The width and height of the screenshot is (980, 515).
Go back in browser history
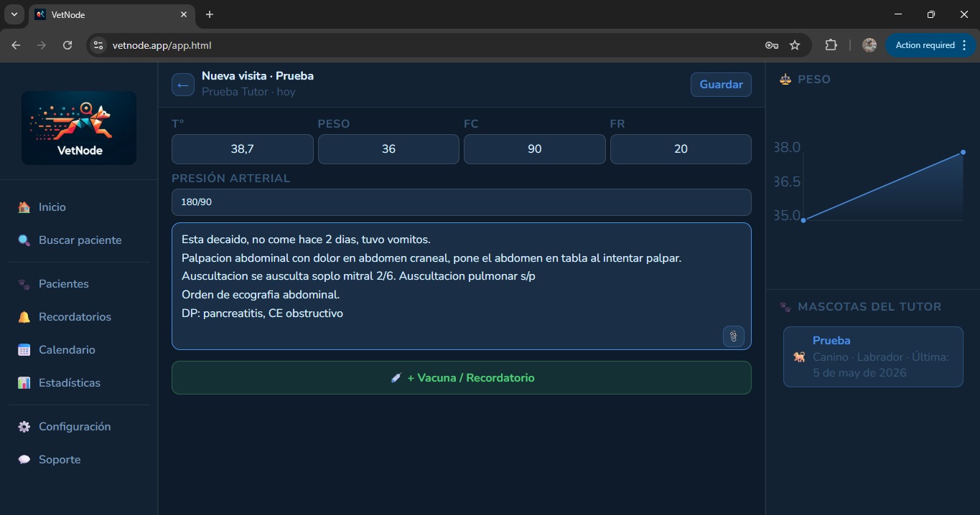(16, 45)
